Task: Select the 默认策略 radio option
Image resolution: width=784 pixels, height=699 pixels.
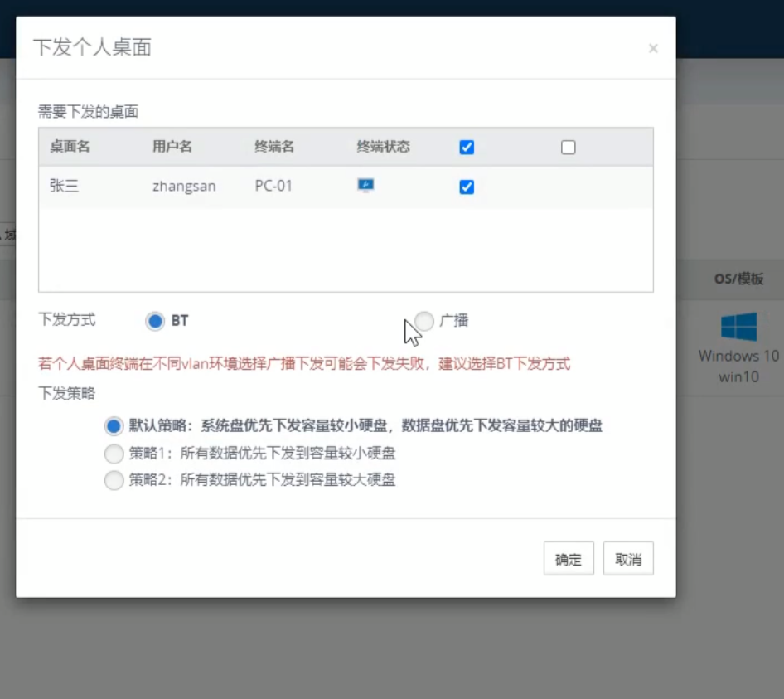Action: (114, 426)
